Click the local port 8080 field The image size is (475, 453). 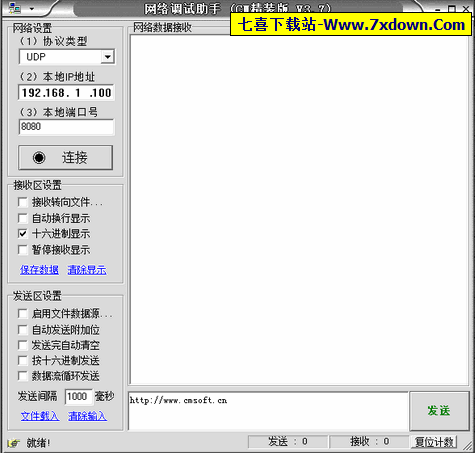[x=66, y=127]
